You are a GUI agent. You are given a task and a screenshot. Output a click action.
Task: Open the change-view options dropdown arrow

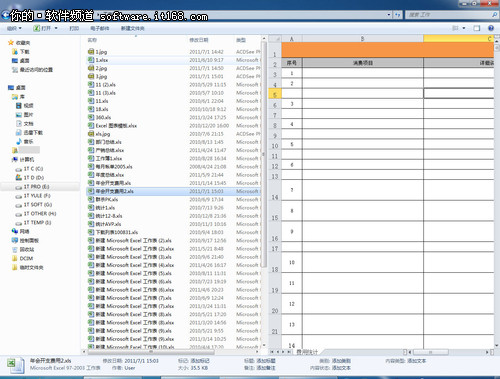464,28
